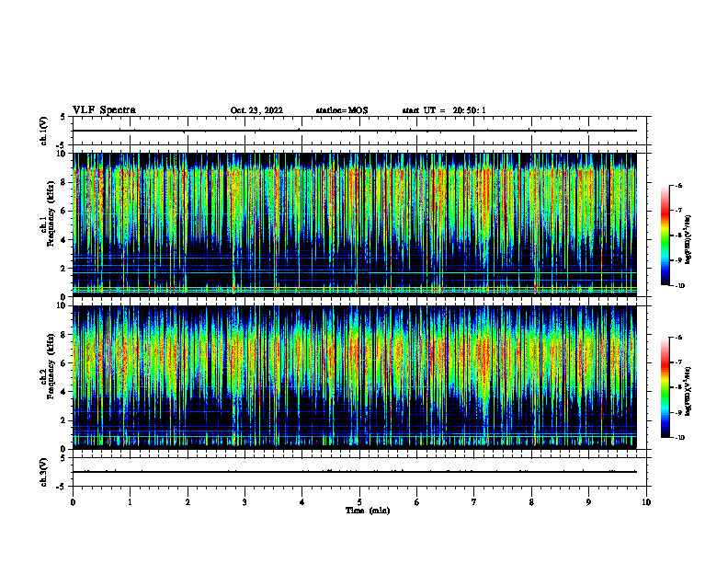Click the ch.2 color bar "log(PSD)" unit label
Image resolution: width=728 pixels, height=563 pixels.
pos(688,391)
